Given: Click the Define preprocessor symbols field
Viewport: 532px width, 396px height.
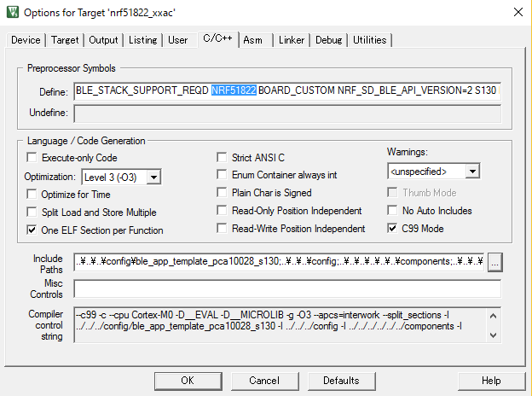Looking at the screenshot, I should pos(287,90).
